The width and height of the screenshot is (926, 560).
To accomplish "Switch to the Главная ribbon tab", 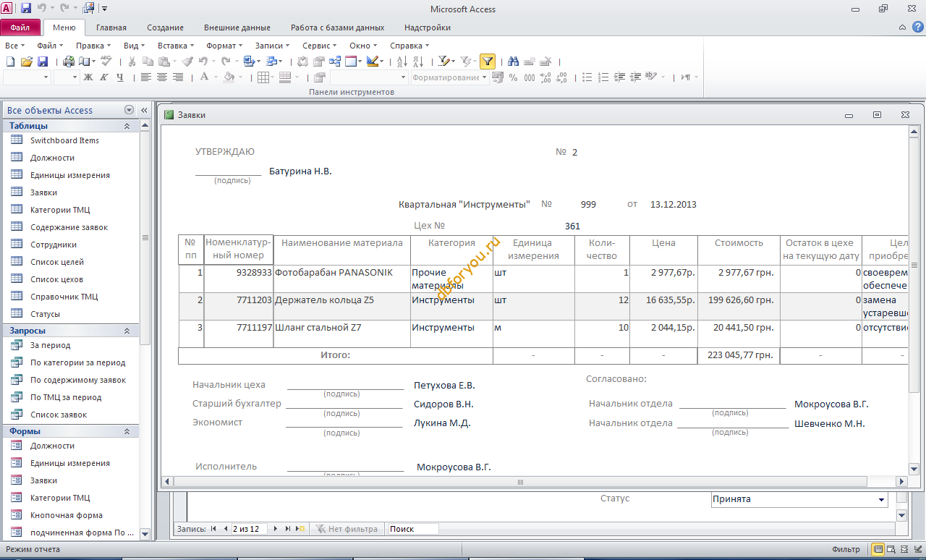I will tap(111, 27).
